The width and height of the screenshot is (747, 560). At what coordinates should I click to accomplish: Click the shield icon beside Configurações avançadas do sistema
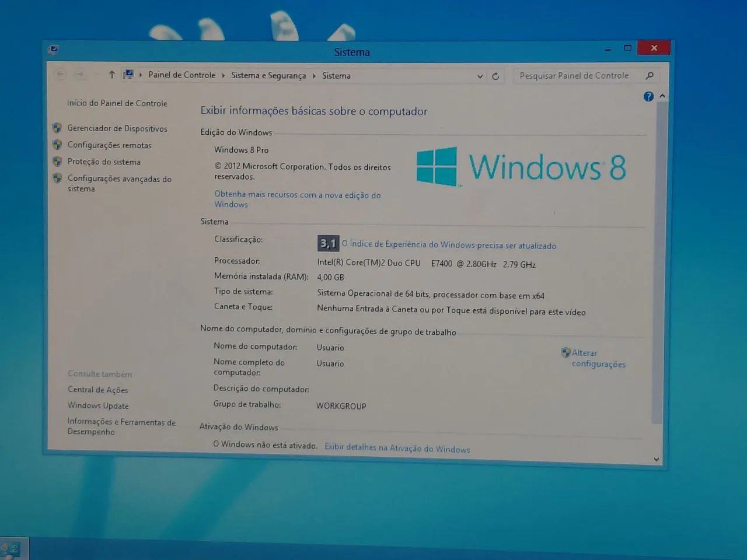pyautogui.click(x=57, y=178)
